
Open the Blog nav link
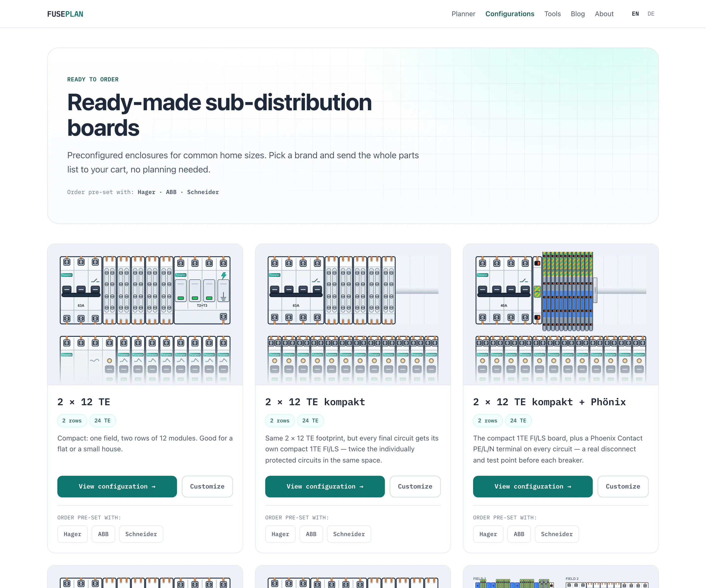[x=578, y=14]
